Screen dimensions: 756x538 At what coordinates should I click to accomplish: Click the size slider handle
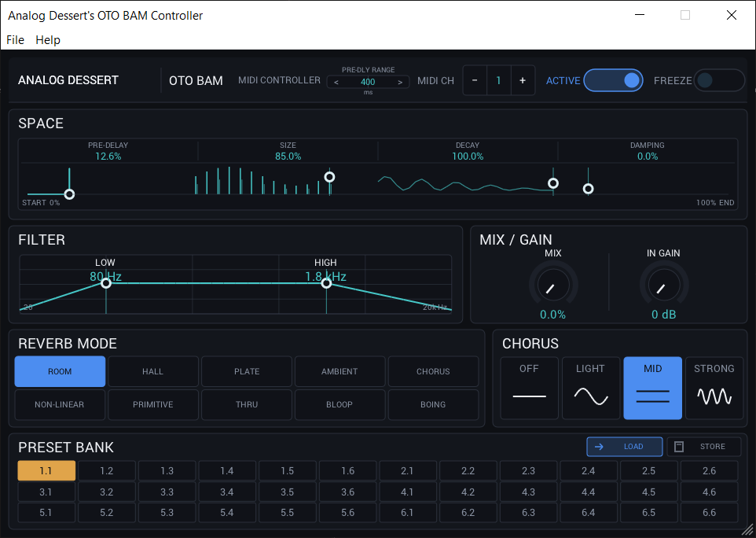[x=329, y=177]
